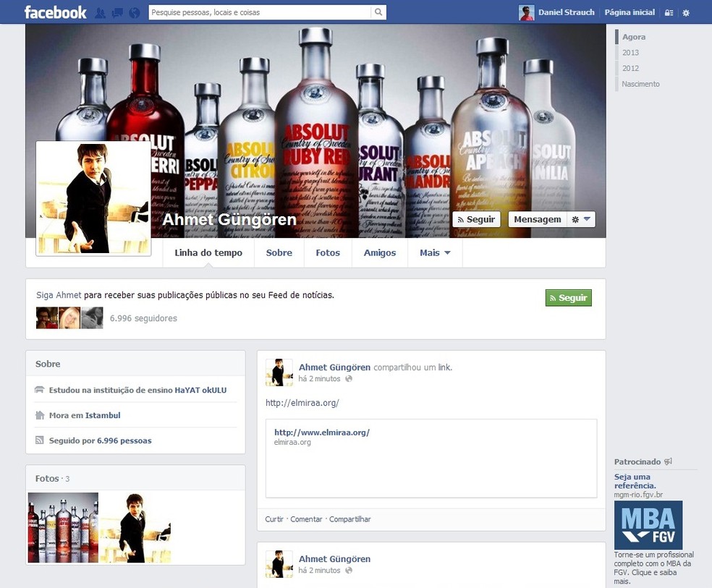
Task: Jump to 2013 in timeline
Action: tap(630, 53)
